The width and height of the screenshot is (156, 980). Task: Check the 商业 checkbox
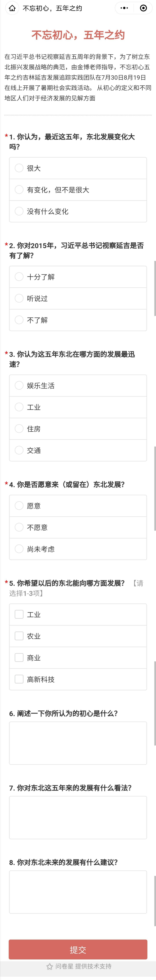click(78, 658)
